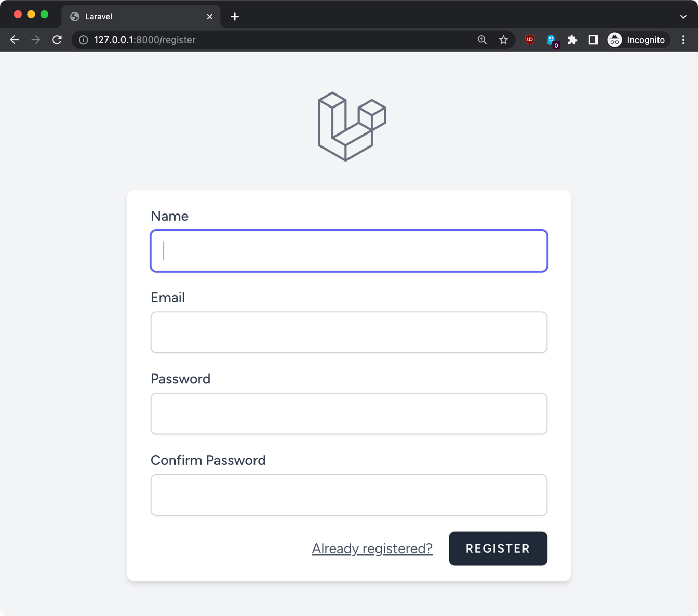This screenshot has height=616, width=698.
Task: Open the Chrome three-dot menu
Action: (x=683, y=40)
